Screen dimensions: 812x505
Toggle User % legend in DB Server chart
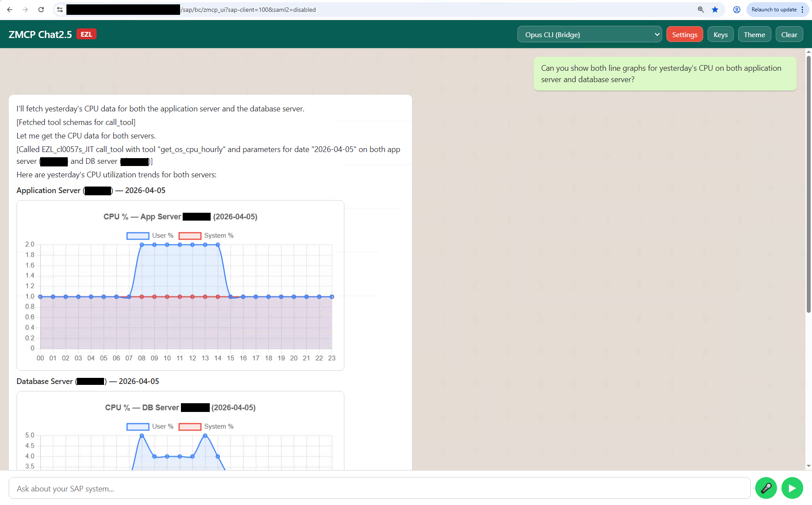pyautogui.click(x=150, y=426)
